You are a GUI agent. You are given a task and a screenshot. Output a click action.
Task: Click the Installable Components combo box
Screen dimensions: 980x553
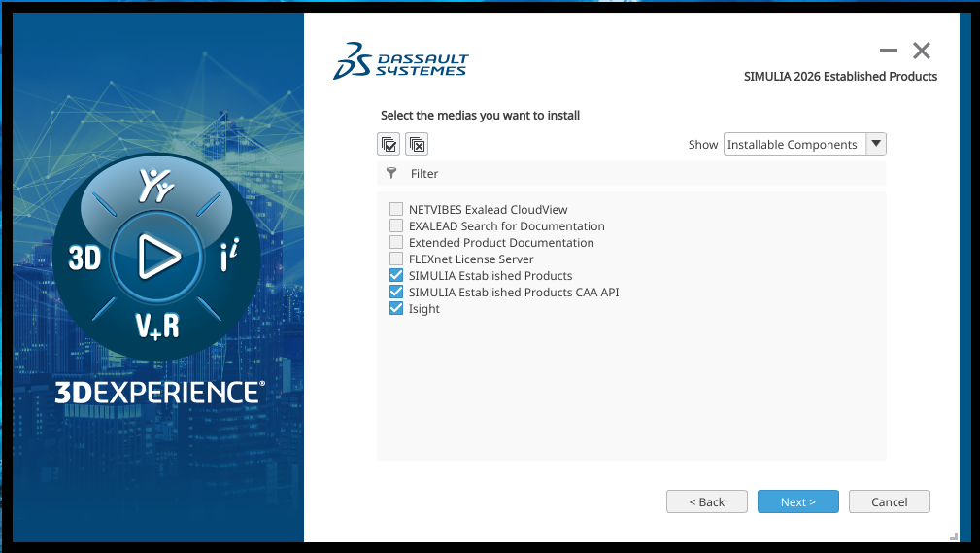click(793, 145)
